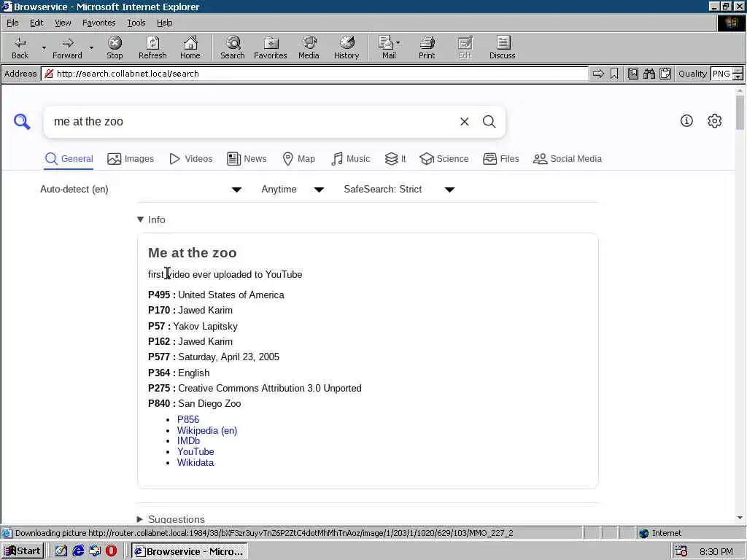
Task: Switch to the Files tab
Action: (500, 158)
